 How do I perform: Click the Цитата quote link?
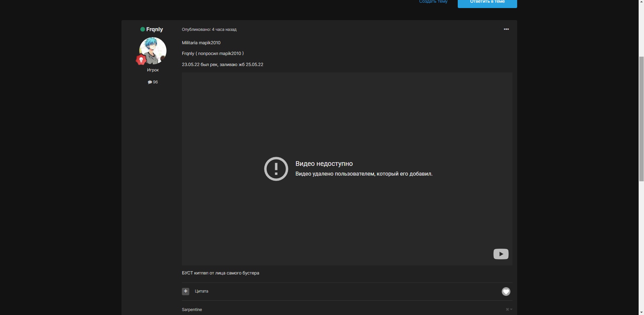[201, 291]
